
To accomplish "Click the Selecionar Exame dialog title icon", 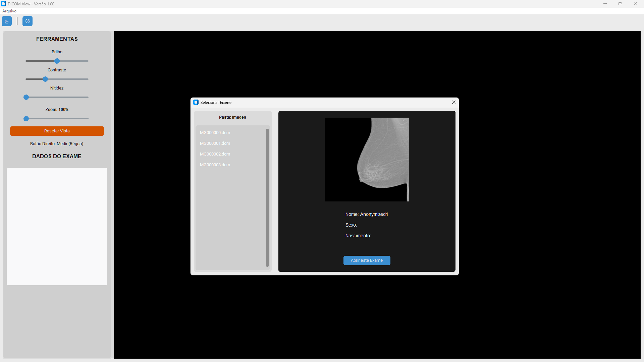I will pyautogui.click(x=196, y=102).
